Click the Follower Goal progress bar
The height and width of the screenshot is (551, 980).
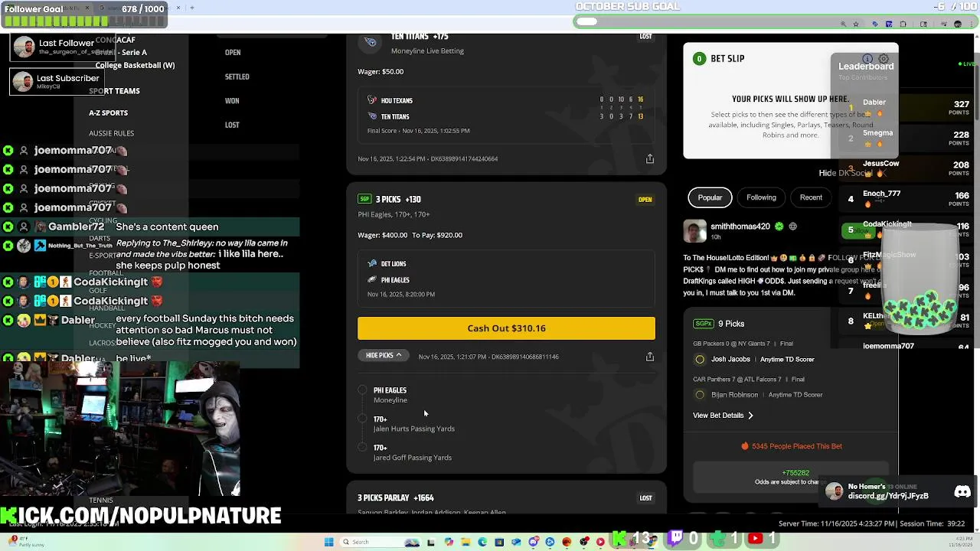(83, 20)
